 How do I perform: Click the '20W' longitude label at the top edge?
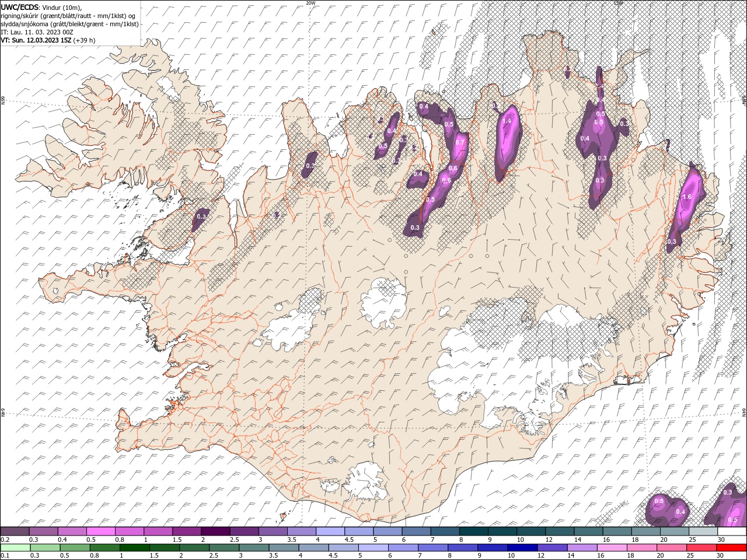point(310,3)
